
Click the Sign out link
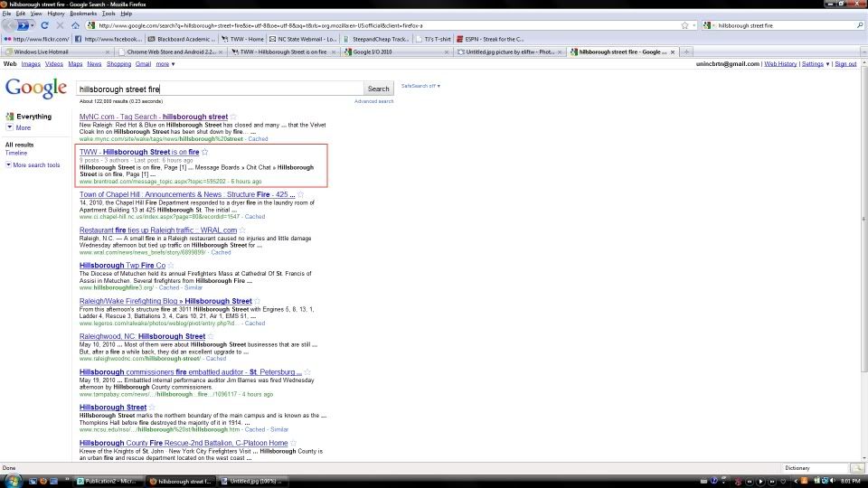click(845, 64)
